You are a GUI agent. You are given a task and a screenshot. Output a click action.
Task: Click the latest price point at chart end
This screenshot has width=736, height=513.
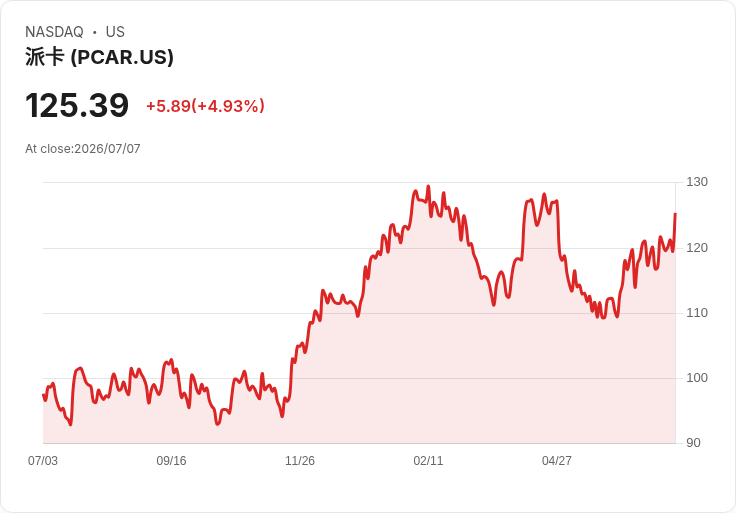point(675,214)
